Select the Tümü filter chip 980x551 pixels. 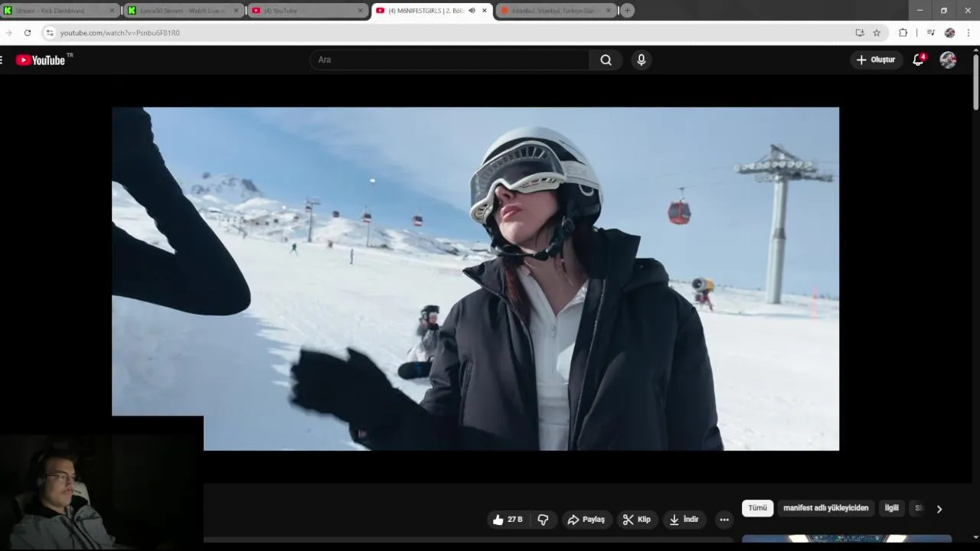click(757, 508)
